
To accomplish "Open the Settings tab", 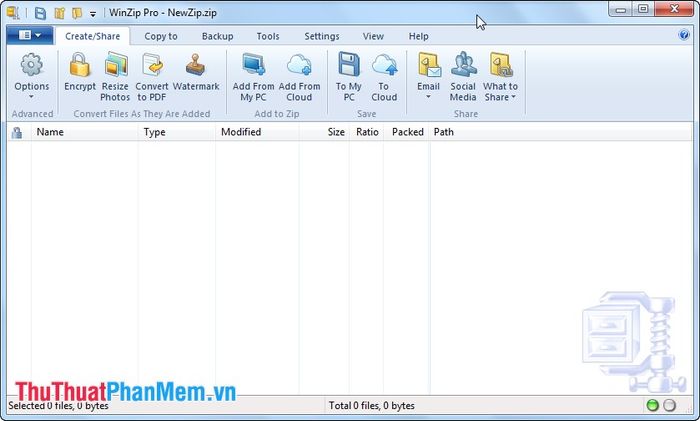I will 322,36.
